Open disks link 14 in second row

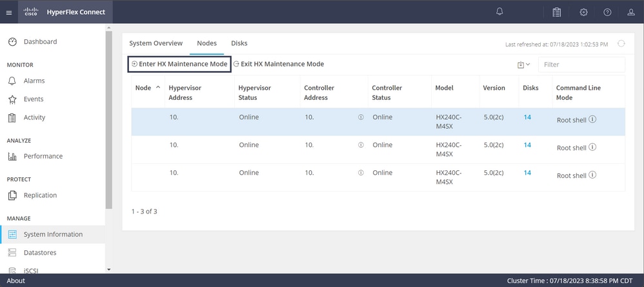(527, 145)
